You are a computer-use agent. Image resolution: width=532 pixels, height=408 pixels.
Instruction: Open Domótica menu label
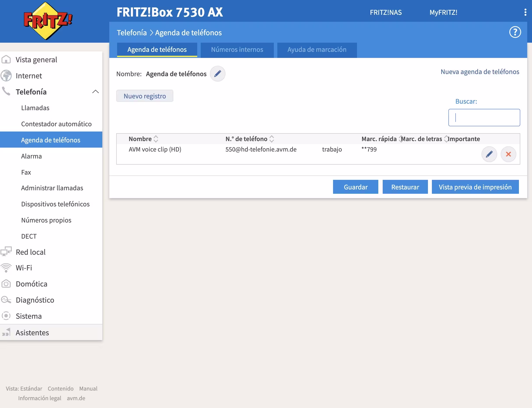click(32, 284)
